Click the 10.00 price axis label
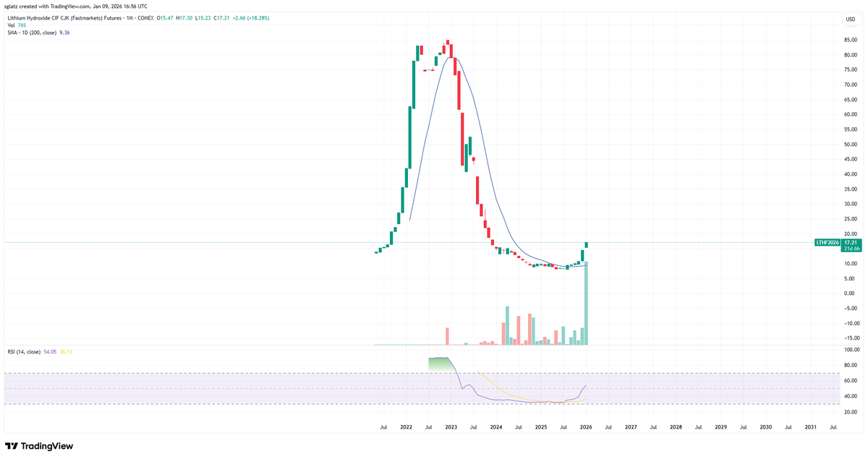The image size is (868, 459). pyautogui.click(x=851, y=263)
